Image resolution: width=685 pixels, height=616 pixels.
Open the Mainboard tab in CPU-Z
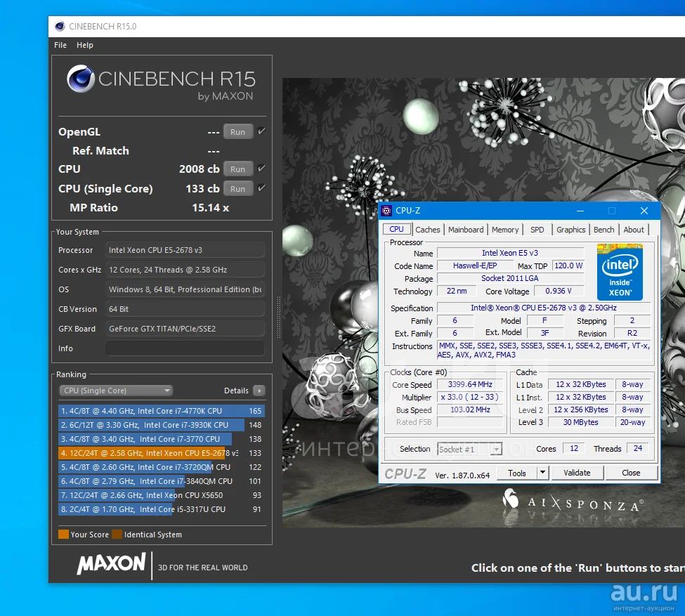tap(466, 230)
